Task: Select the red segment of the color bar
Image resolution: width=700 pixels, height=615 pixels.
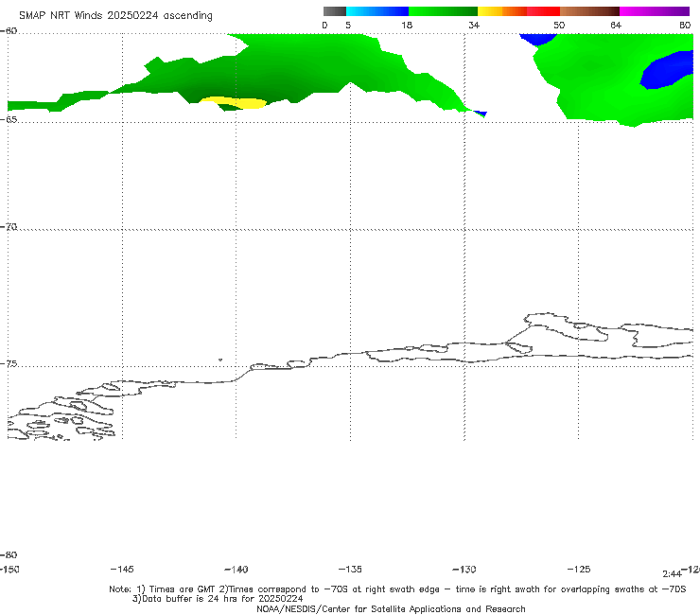Action: pyautogui.click(x=543, y=11)
